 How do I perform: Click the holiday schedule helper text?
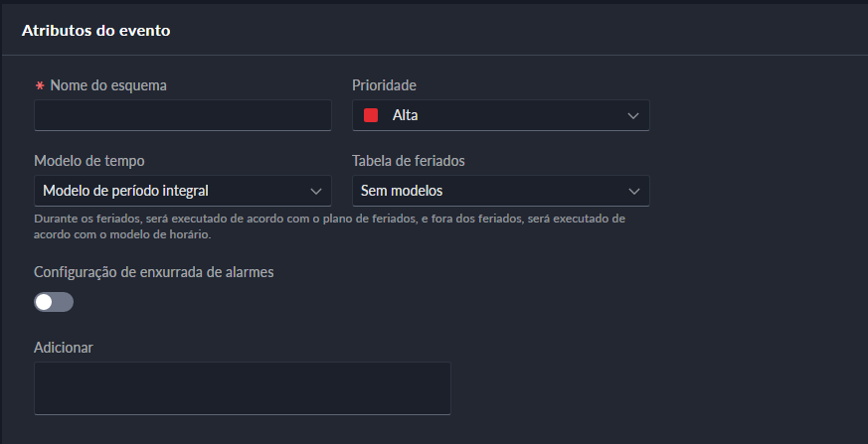coord(328,226)
